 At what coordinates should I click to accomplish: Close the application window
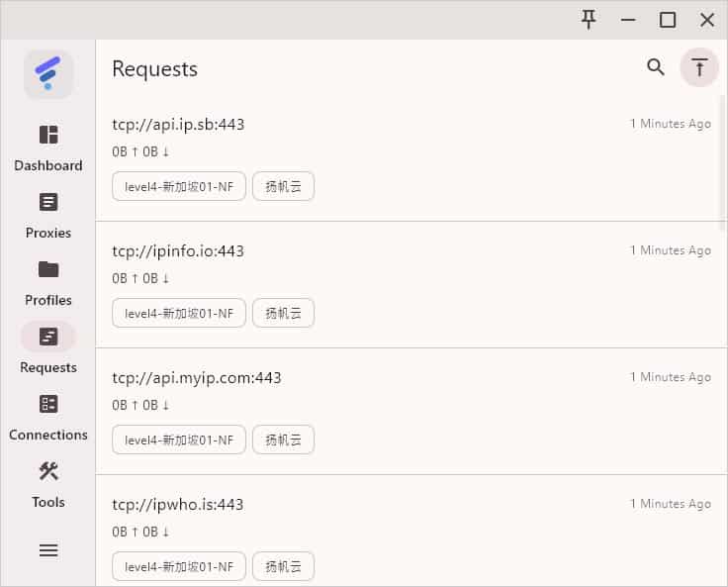[707, 20]
